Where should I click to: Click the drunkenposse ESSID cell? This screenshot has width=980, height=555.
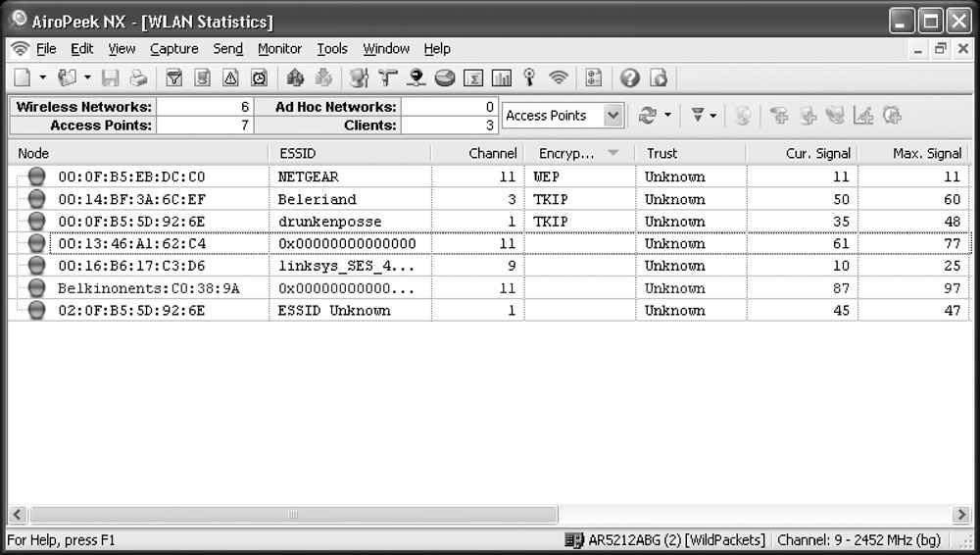coord(350,222)
